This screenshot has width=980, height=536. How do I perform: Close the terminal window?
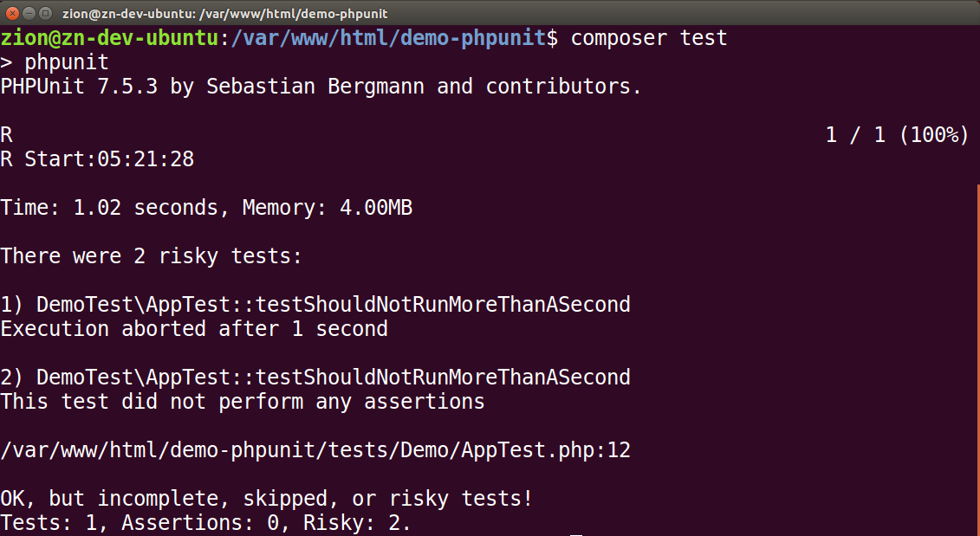pos(11,13)
